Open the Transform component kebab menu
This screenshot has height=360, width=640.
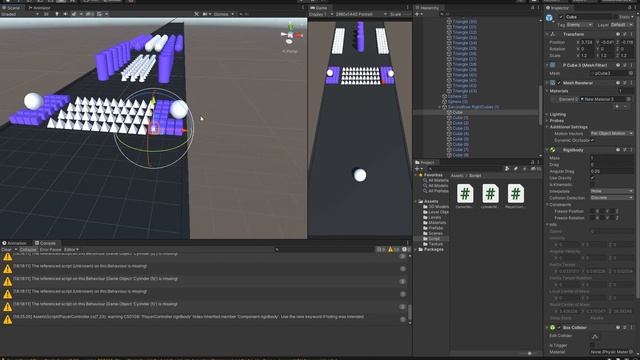pos(631,34)
